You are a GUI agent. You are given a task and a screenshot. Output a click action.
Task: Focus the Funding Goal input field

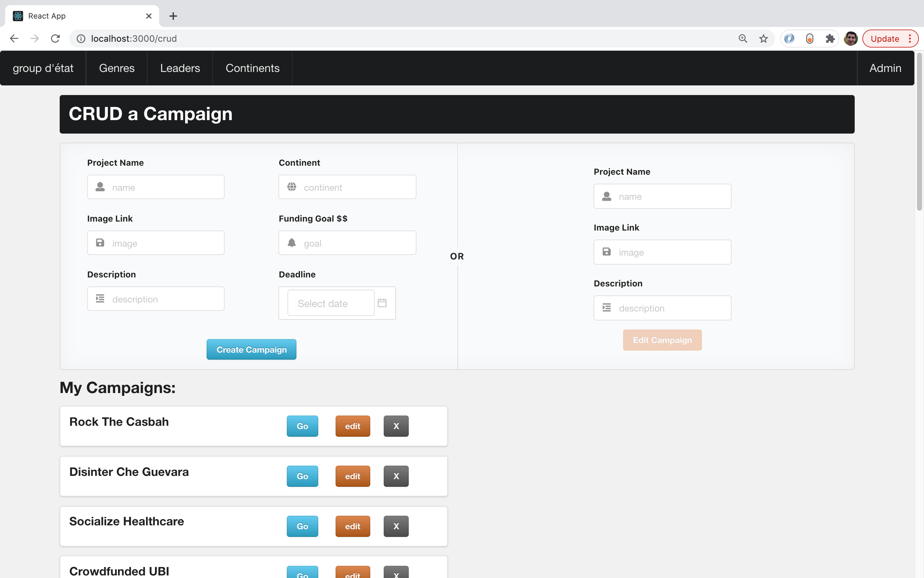347,243
